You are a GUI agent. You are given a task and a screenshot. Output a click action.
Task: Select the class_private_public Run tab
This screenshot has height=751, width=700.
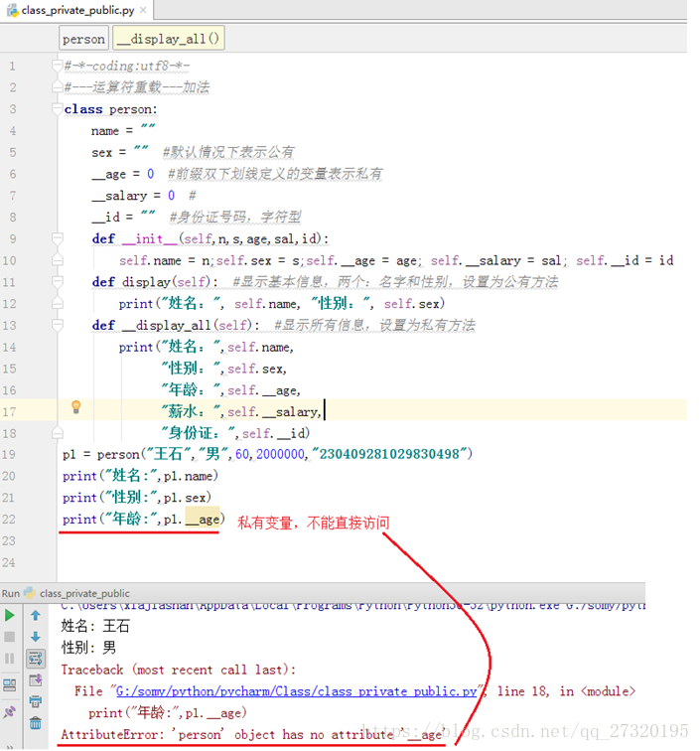click(x=84, y=593)
